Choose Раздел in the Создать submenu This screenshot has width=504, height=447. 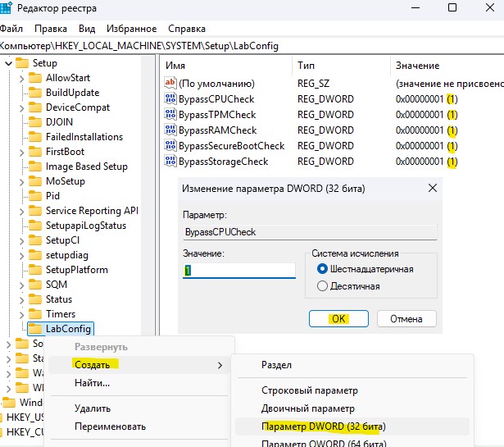pos(352,365)
